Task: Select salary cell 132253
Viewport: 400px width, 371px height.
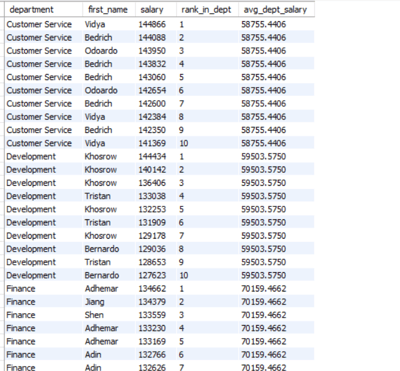Action: (x=152, y=209)
